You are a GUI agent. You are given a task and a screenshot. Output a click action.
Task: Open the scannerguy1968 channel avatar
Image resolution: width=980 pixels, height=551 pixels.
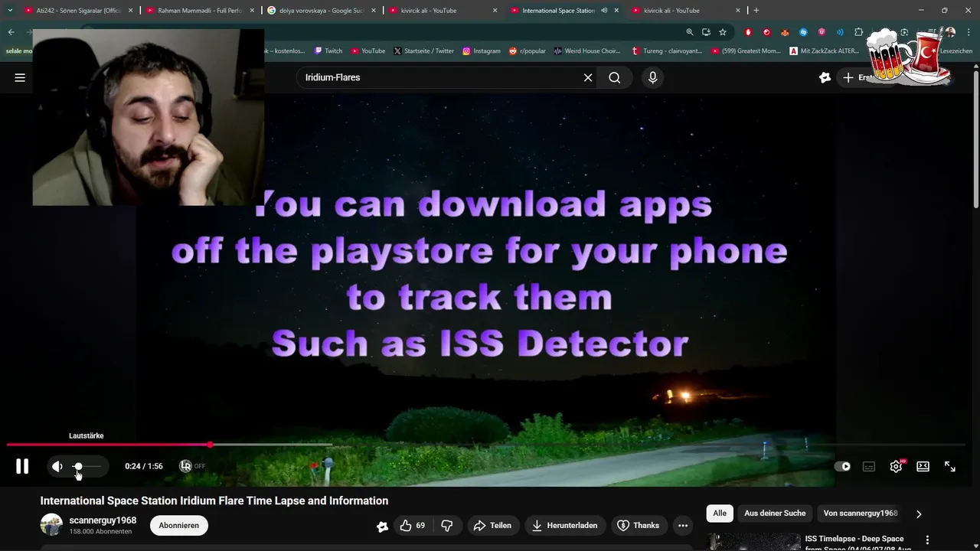coord(51,525)
